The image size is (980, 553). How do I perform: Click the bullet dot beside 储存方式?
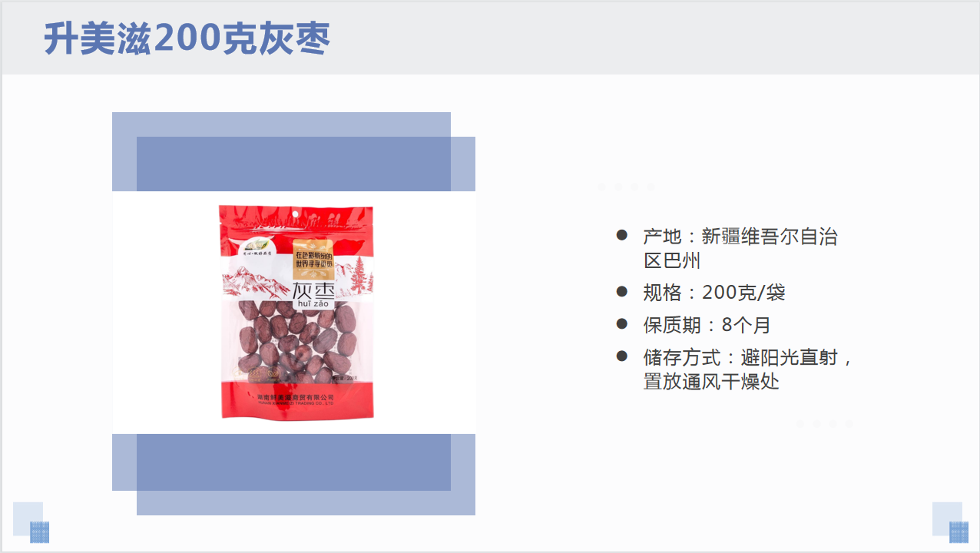622,356
